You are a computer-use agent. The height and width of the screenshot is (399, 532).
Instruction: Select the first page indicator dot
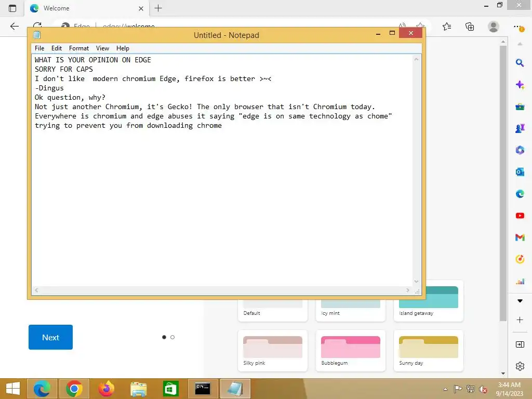click(164, 337)
